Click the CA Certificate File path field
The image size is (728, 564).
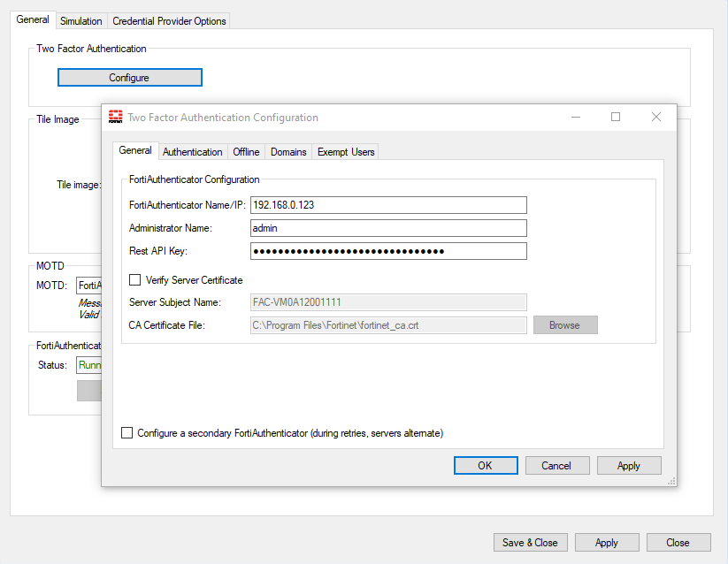coord(388,325)
